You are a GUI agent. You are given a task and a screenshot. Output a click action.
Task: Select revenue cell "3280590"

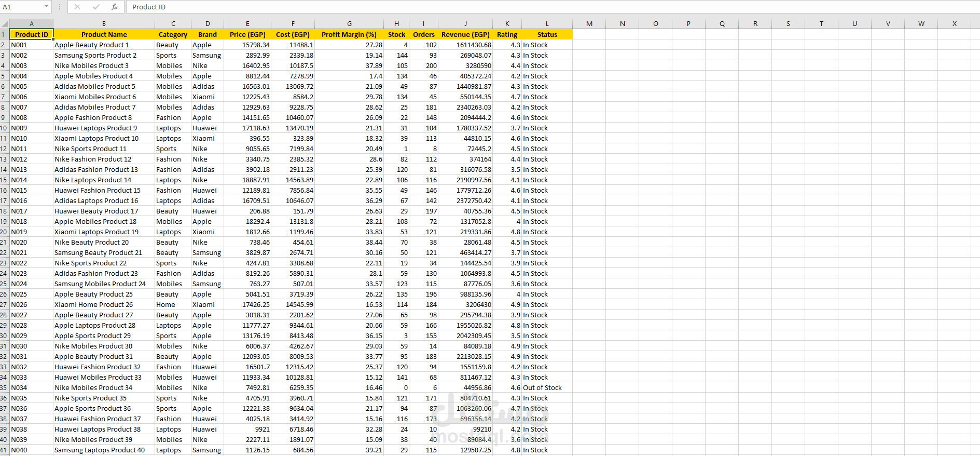coord(465,65)
